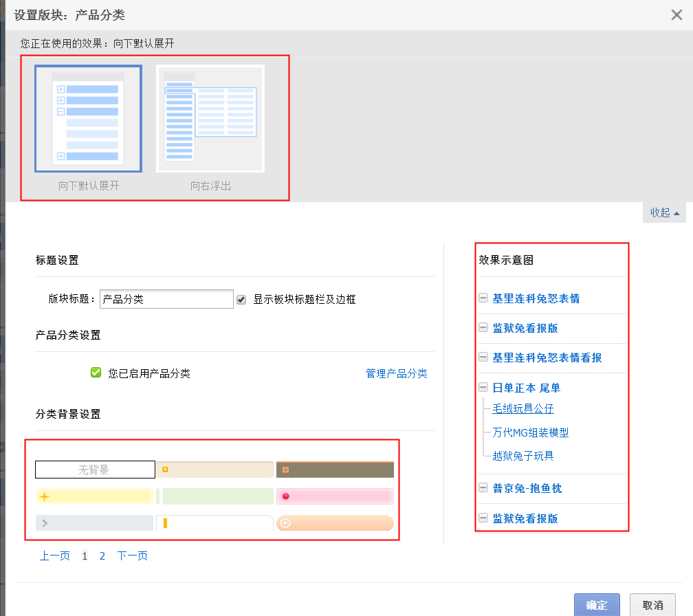Viewport: 693px width, 616px height.
Task: Select the gray arrow background style
Action: click(94, 522)
